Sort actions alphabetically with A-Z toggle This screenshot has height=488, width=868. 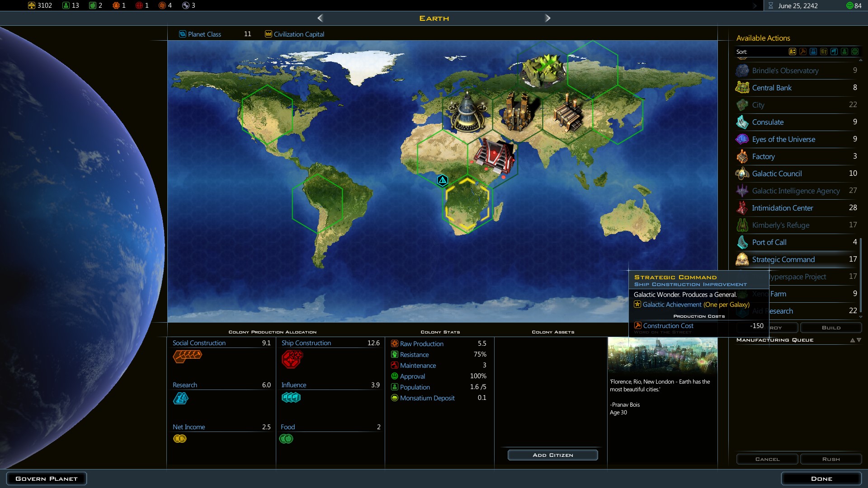[x=793, y=52]
